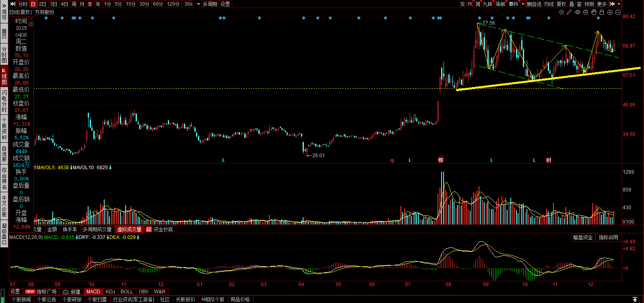Open dropdown arrow at far right toolbar end
Image resolution: width=644 pixels, height=303 pixels.
point(619,4)
